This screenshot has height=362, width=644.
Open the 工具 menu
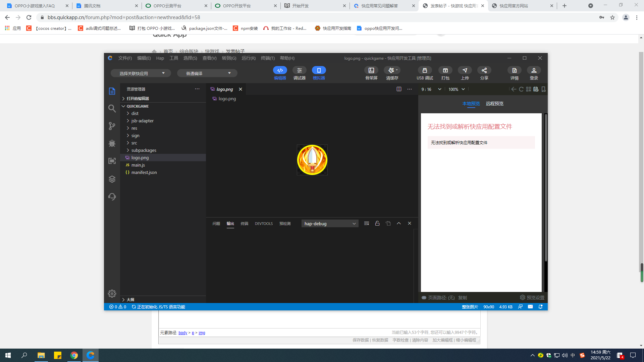coord(173,58)
